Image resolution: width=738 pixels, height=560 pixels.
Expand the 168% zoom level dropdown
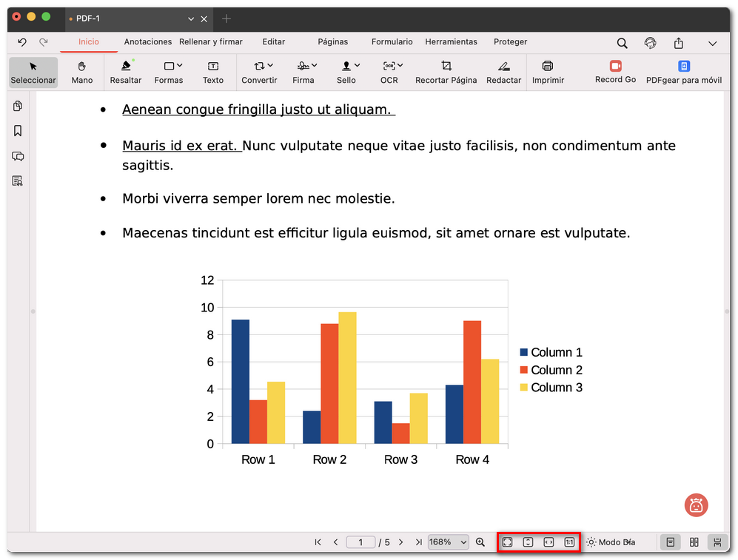(449, 542)
